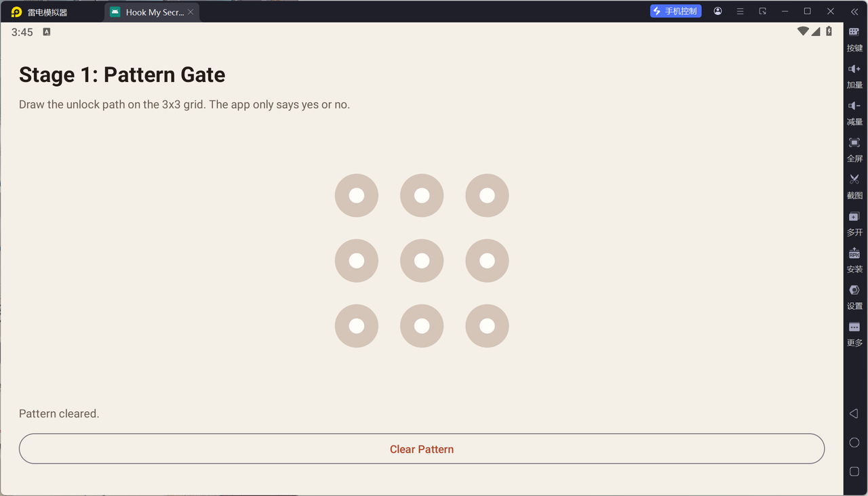Click the 手机控制 phone control button
Image resolution: width=868 pixels, height=496 pixels.
click(675, 11)
